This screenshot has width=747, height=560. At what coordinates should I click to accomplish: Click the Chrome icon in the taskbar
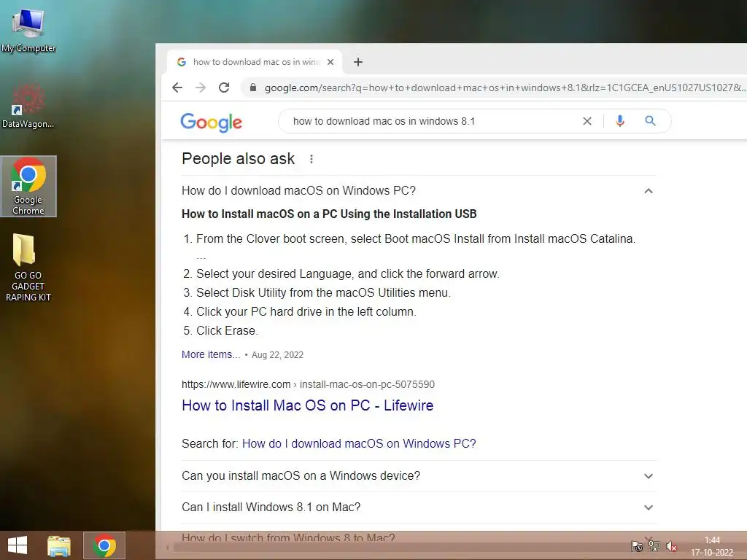[x=104, y=545]
